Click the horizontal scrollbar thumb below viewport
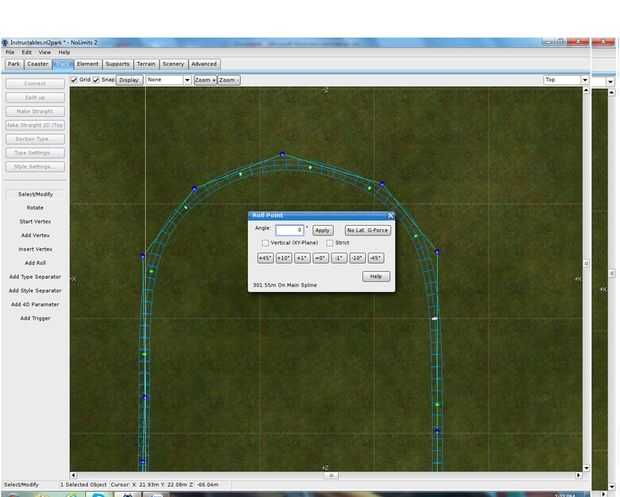The width and height of the screenshot is (620, 497). pyautogui.click(x=331, y=476)
